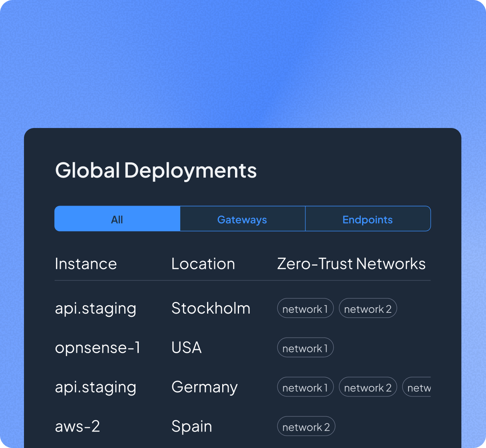Click the Location column header

pos(203,264)
